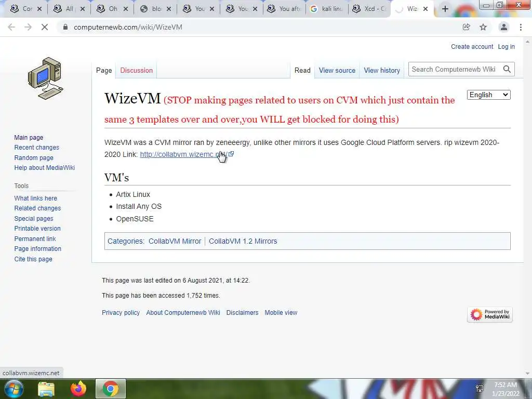Close the active 'Wiz' tab
Image resolution: width=532 pixels, height=399 pixels.
[x=425, y=9]
